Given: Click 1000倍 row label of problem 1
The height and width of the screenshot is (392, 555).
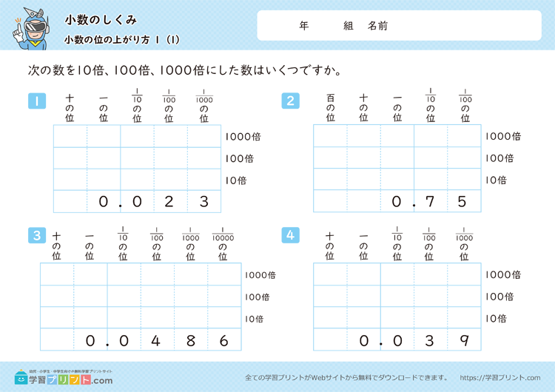Looking at the screenshot, I should click(x=243, y=137).
